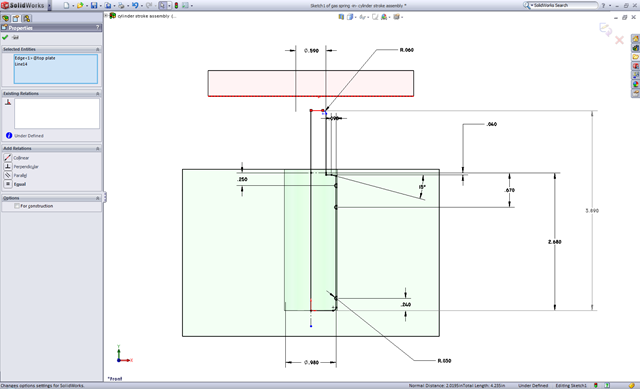Screen dimensions: 640x389
Task: Save the document with the floppy icon
Action: 94,5
